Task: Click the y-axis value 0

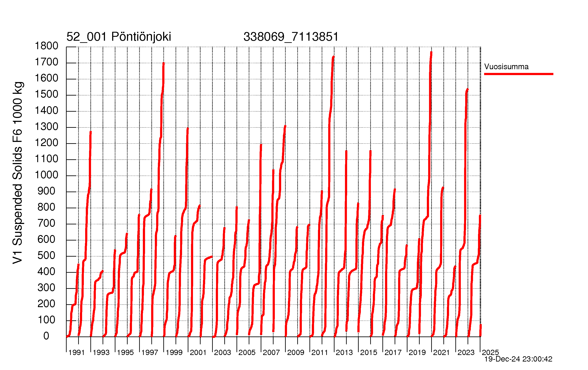Action: click(x=46, y=336)
